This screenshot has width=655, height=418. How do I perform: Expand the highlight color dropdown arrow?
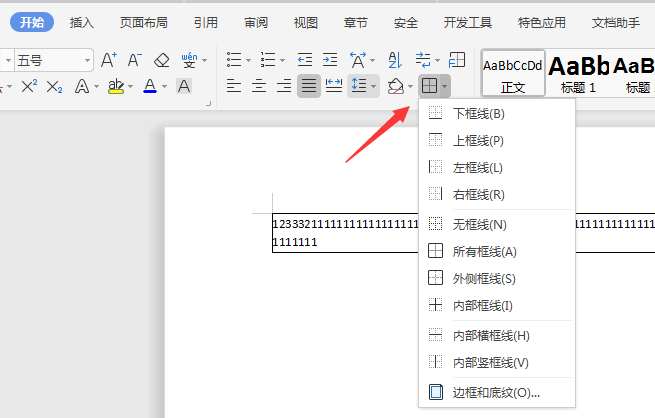pyautogui.click(x=131, y=87)
